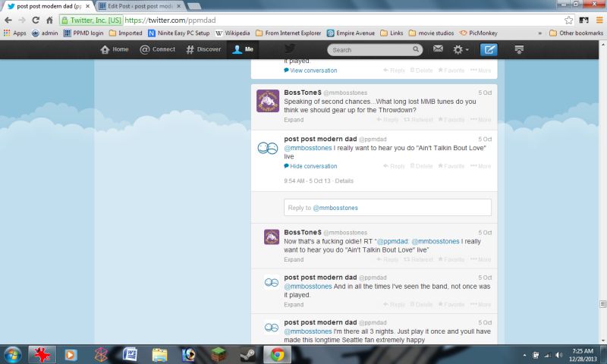607x364 pixels.
Task: Open the Chrome menu hamburger icon
Action: [x=599, y=20]
